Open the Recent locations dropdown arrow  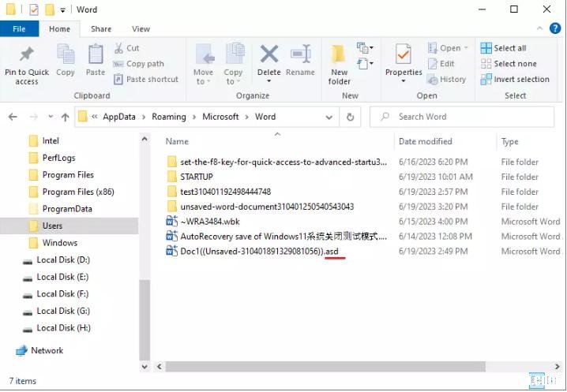click(51, 117)
